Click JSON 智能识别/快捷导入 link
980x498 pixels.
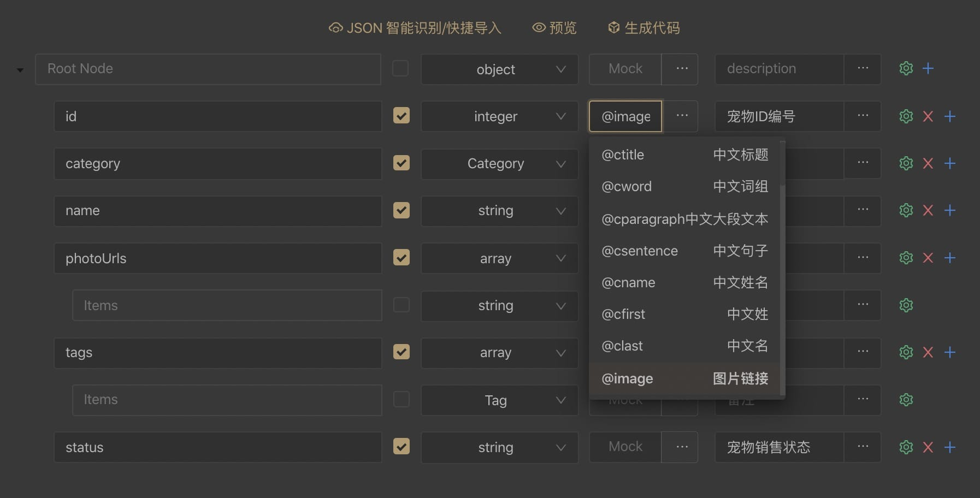(415, 28)
